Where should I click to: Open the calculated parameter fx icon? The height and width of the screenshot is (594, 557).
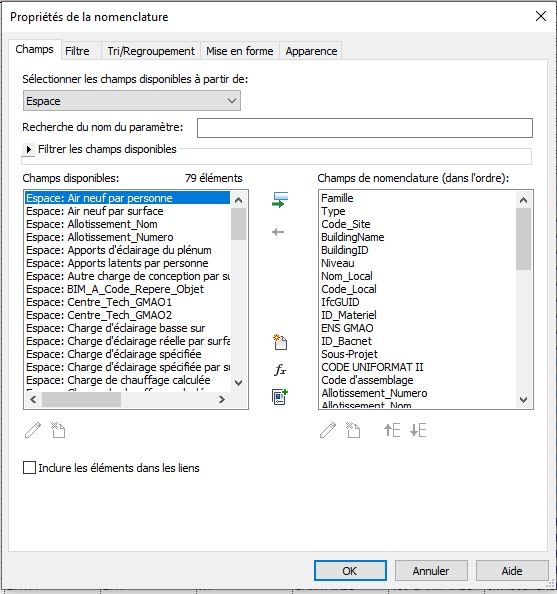pyautogui.click(x=280, y=369)
